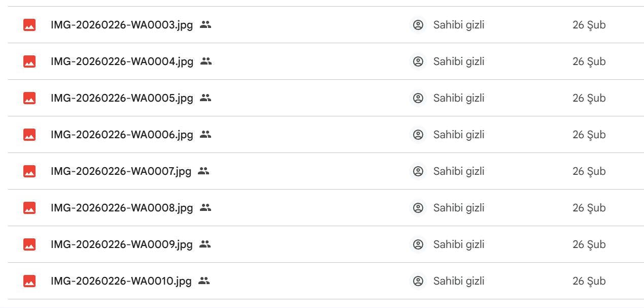Click the image type icon of IMG-20260226-WA0008.jpg
This screenshot has height=308, width=644.
[29, 208]
